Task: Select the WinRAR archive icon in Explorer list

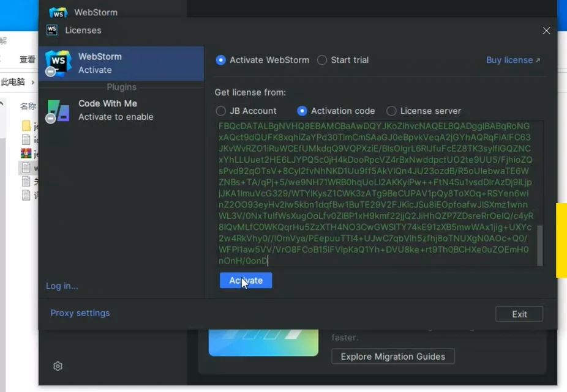Action: [x=26, y=153]
